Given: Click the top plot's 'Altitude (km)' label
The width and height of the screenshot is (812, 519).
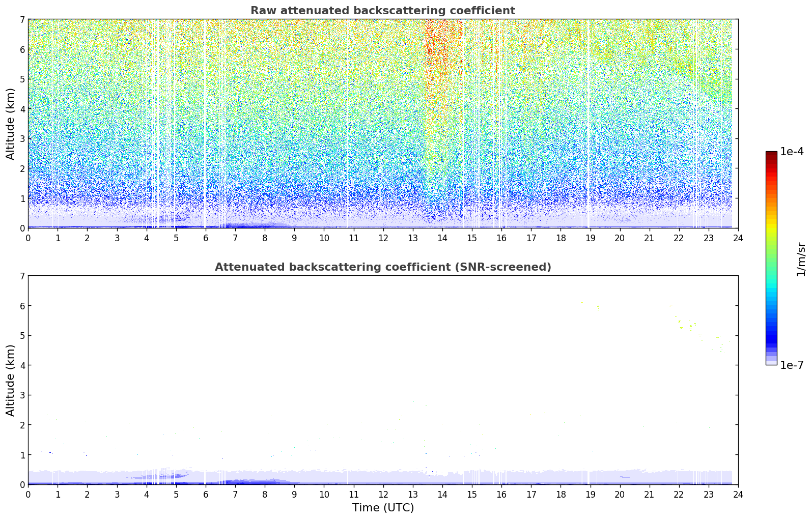Looking at the screenshot, I should (x=11, y=124).
